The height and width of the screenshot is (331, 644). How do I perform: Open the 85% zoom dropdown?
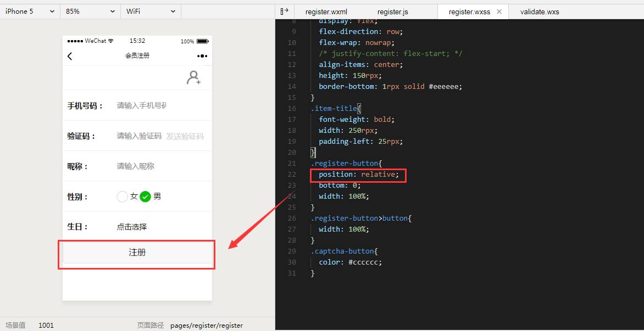(x=90, y=12)
